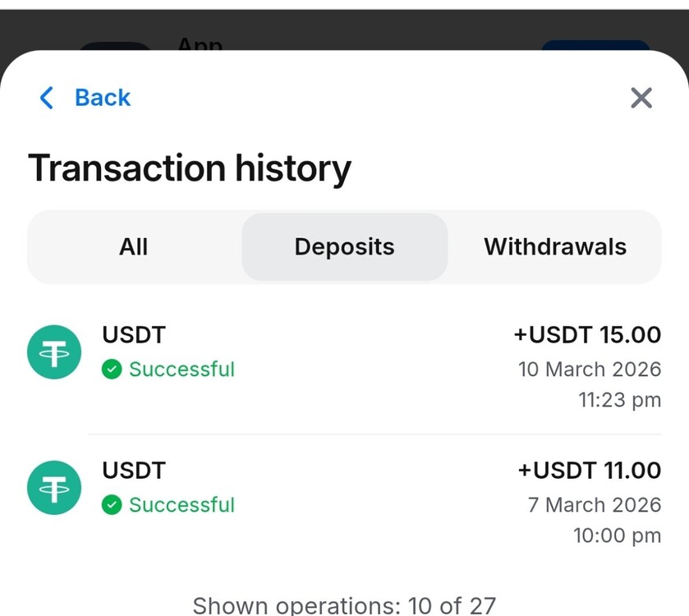The image size is (689, 616).
Task: Click the back chevron arrow at top left
Action: coord(46,98)
